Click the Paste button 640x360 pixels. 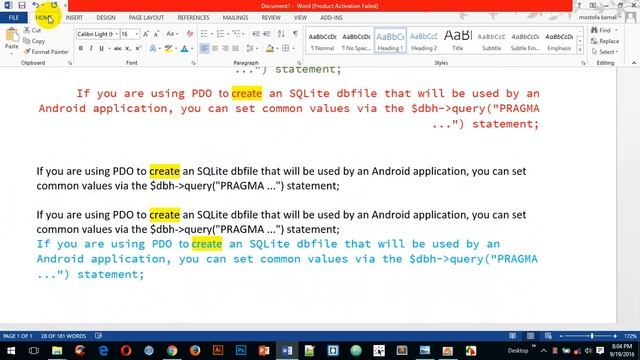(11, 41)
